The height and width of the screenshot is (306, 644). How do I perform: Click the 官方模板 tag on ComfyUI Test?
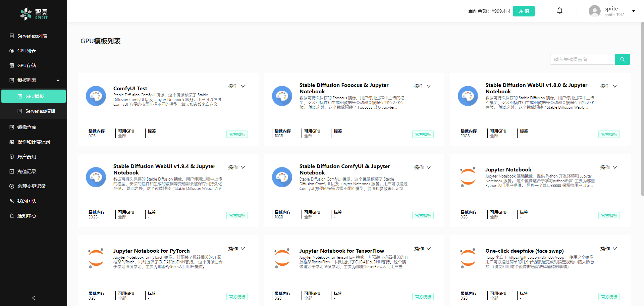click(237, 135)
